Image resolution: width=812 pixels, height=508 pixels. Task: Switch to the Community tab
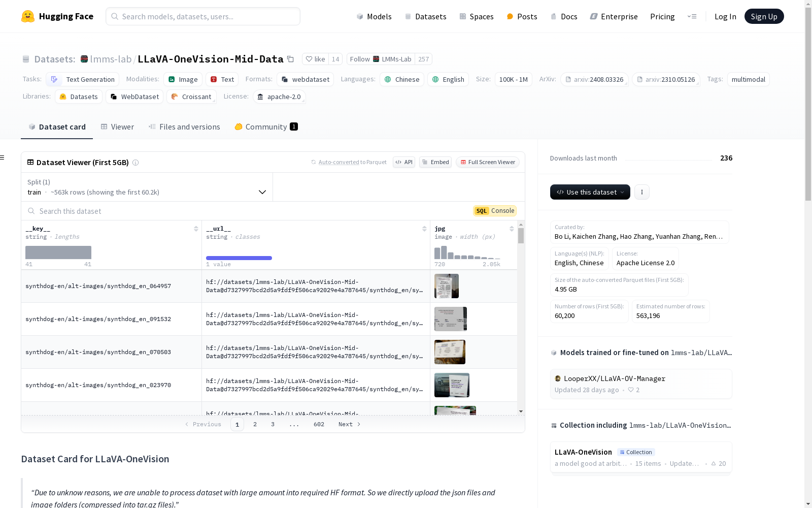click(266, 127)
